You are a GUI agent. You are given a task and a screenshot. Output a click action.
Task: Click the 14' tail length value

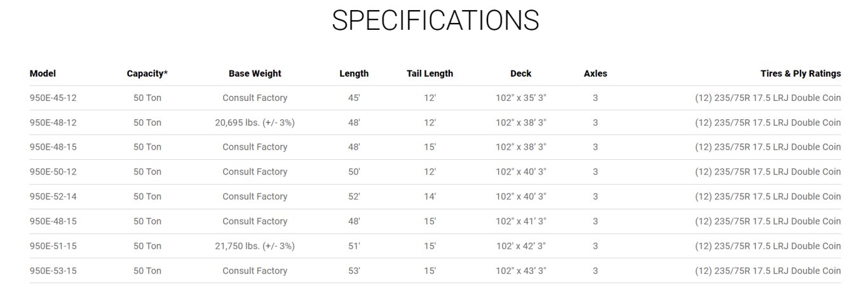pos(430,197)
